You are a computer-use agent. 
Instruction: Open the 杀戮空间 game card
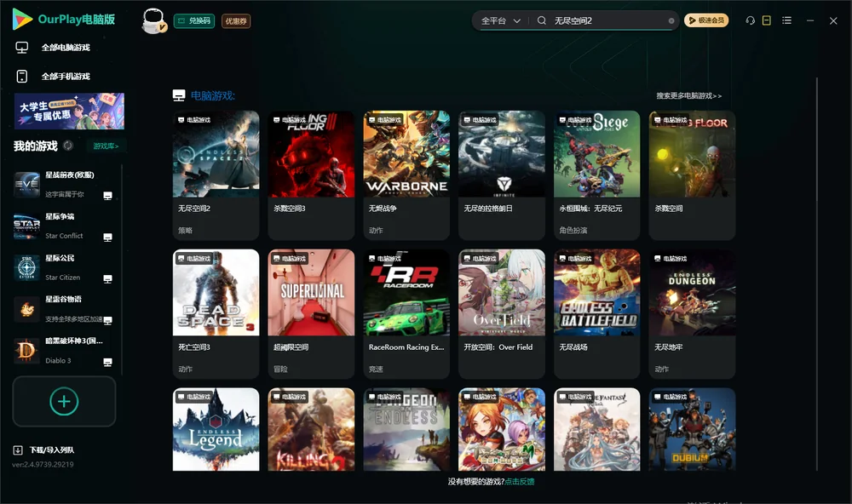[x=692, y=175]
